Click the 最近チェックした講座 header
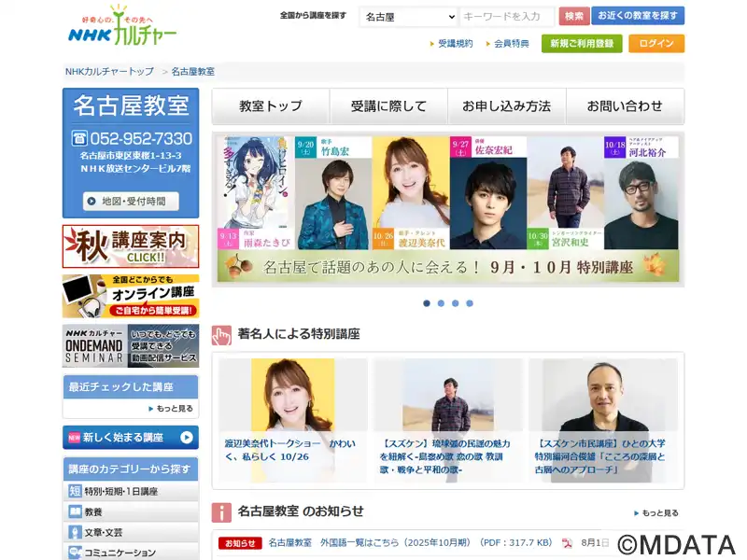The image size is (747, 560). point(131,386)
